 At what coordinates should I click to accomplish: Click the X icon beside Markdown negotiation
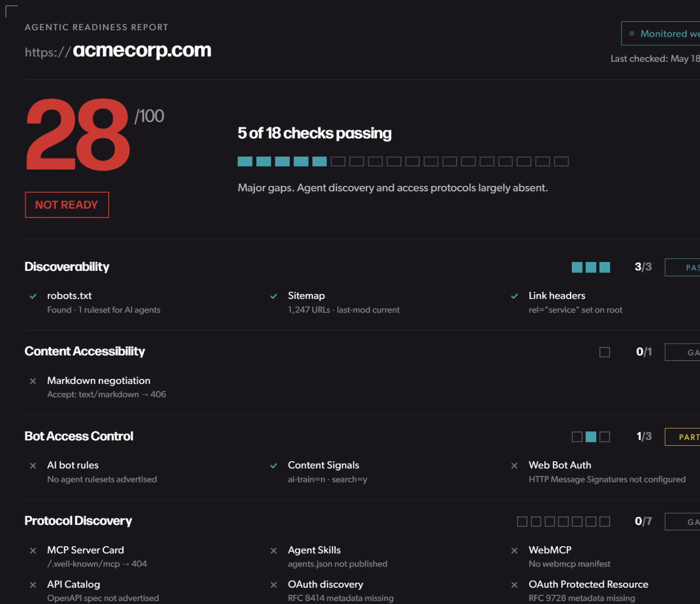point(33,381)
